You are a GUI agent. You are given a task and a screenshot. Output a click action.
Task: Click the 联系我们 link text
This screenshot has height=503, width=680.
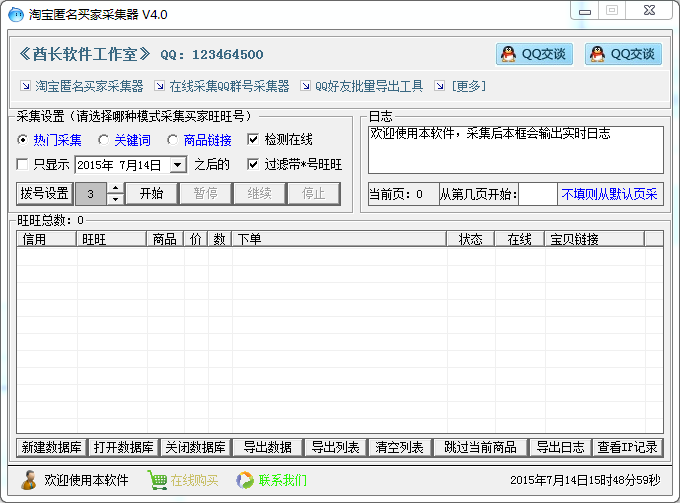pyautogui.click(x=283, y=480)
